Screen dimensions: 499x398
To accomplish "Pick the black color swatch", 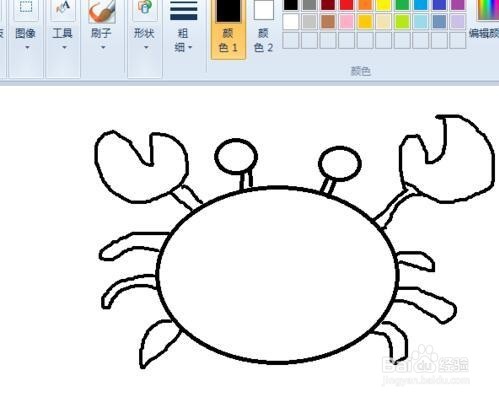I will pyautogui.click(x=291, y=4).
